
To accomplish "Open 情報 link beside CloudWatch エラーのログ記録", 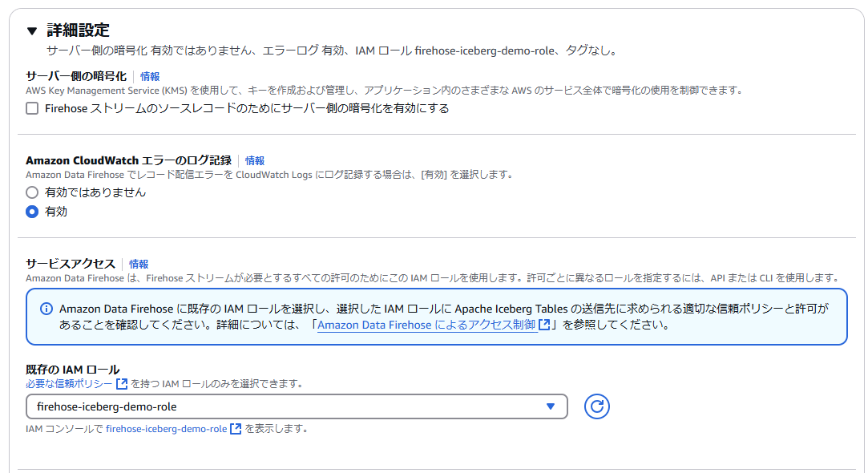I will [255, 160].
